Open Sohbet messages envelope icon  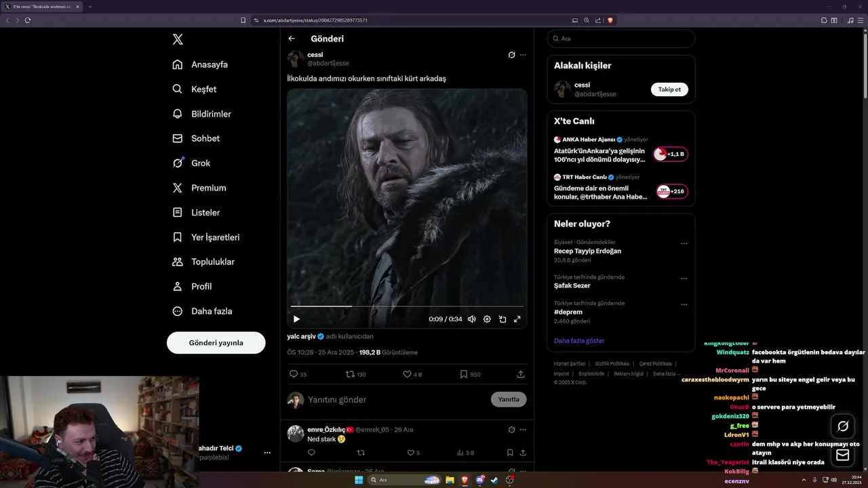177,138
